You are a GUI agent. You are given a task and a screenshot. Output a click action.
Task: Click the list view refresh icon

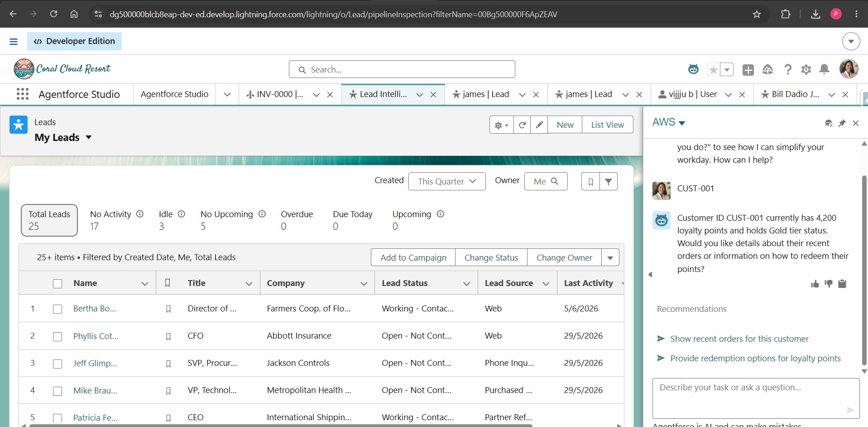[x=522, y=125]
